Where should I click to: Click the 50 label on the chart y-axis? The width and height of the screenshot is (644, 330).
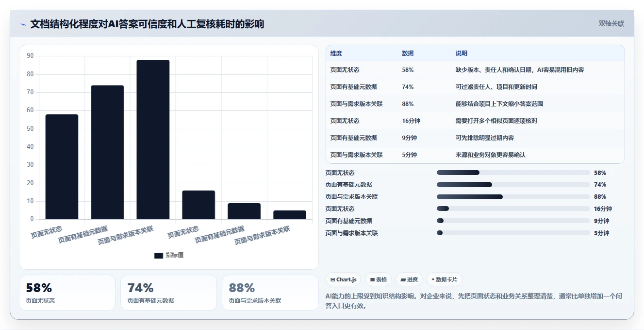(30, 128)
